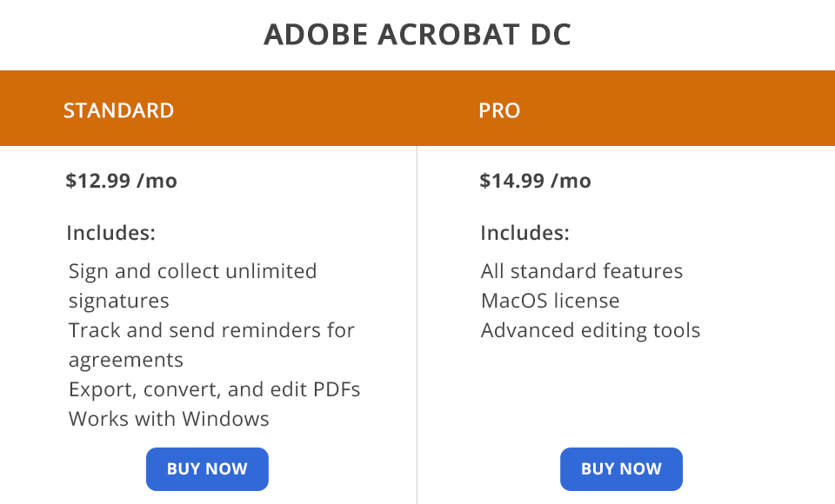
Task: Click the 'All standard features' item
Action: tap(581, 271)
